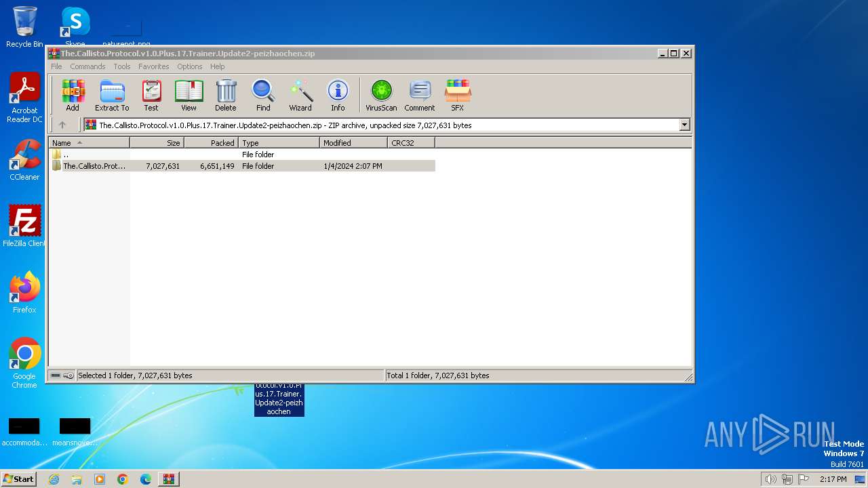Screen dimensions: 868x488
Task: Click the 6,651,149 packed value
Action: click(x=217, y=166)
